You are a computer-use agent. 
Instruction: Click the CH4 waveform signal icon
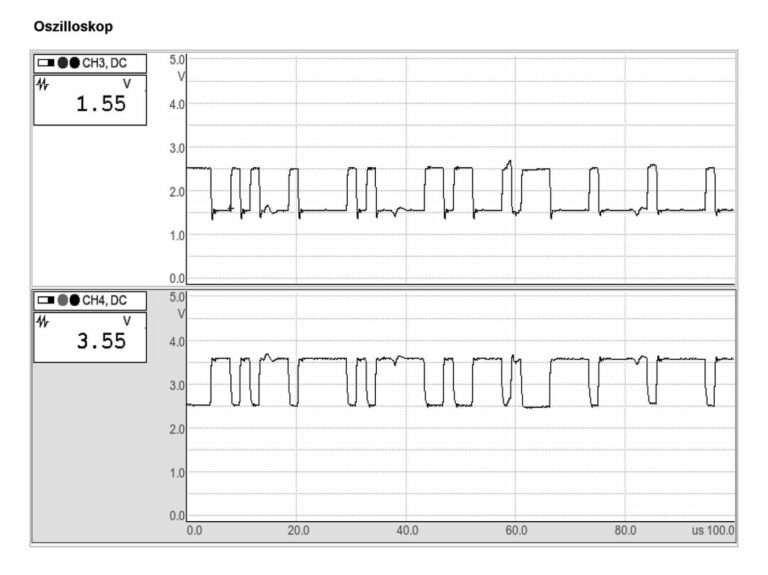pos(43,322)
